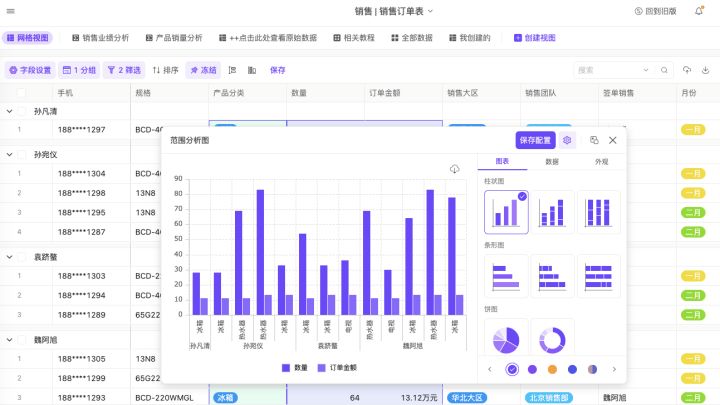Image resolution: width=720 pixels, height=405 pixels.
Task: Choose the orange color palette
Action: (552, 369)
